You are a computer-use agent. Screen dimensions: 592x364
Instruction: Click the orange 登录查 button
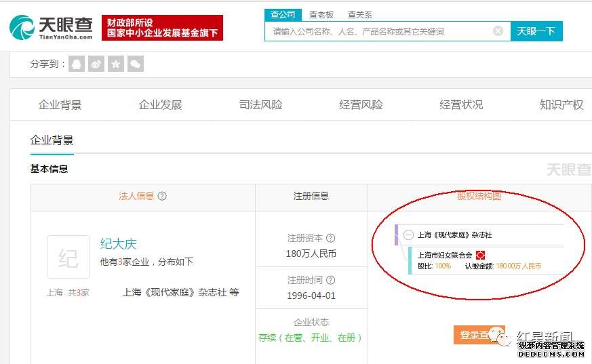(479, 335)
